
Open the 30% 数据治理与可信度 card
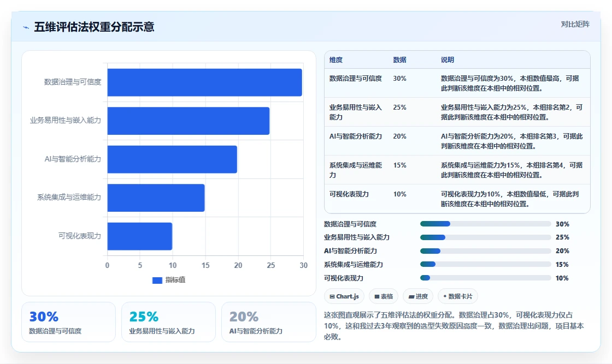[69, 323]
